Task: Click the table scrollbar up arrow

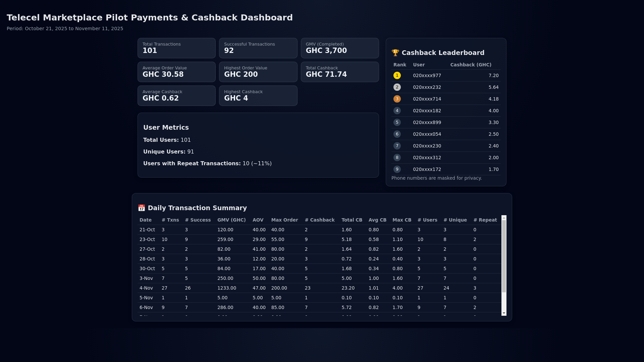Action: pos(504,218)
